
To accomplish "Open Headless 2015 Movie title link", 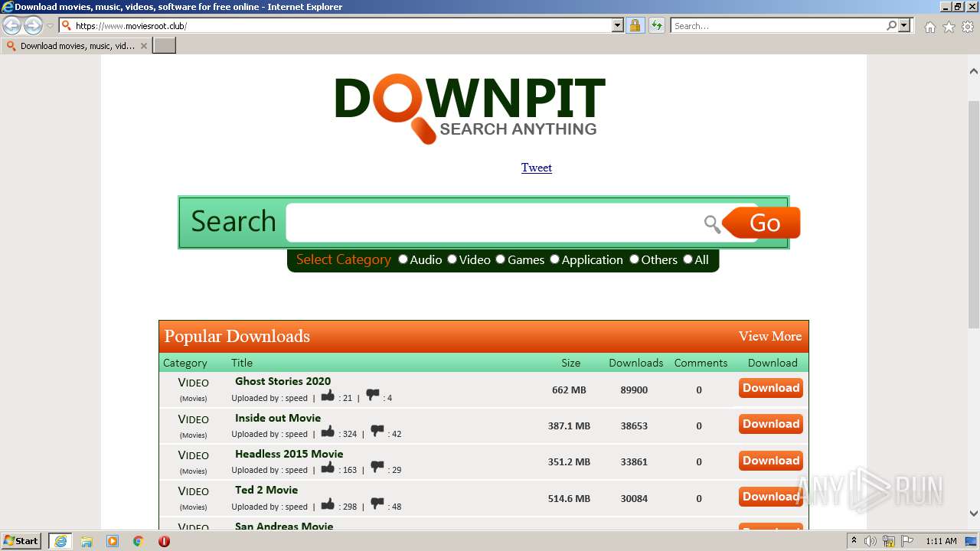I will coord(289,454).
